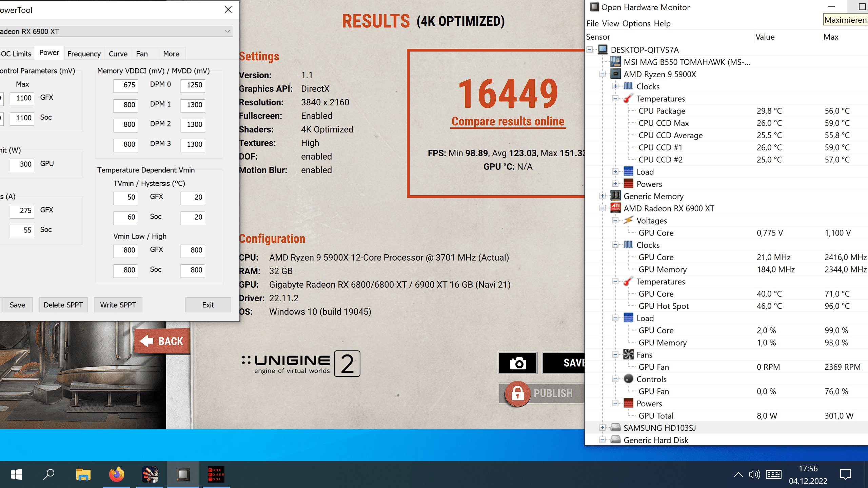Click the AMD Ryzen 9 5900X CPU icon
This screenshot has width=868, height=488.
[616, 74]
